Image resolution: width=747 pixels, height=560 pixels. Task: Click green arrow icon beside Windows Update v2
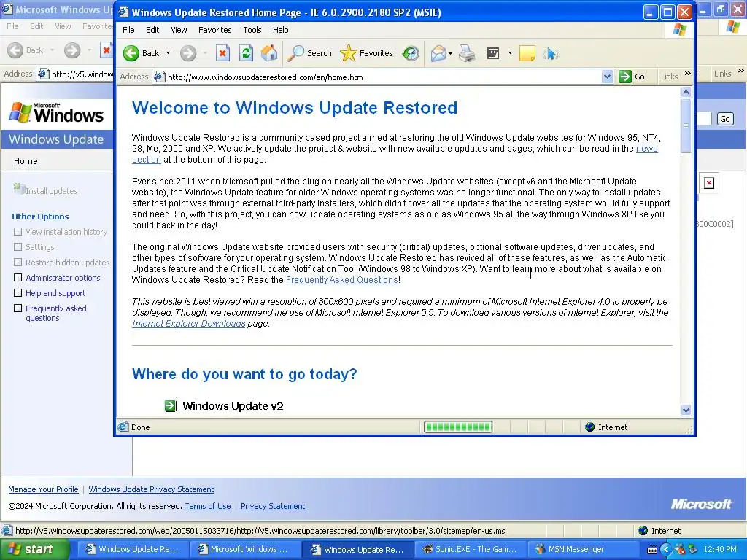(171, 405)
